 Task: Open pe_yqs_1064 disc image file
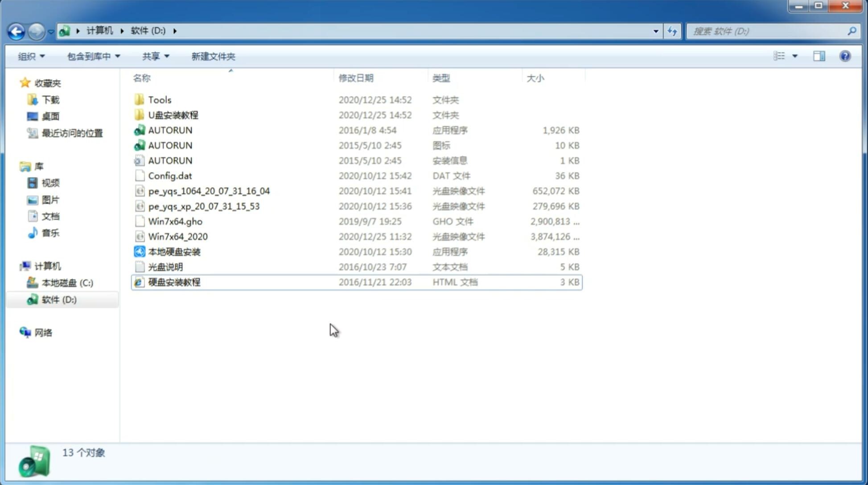pos(209,191)
